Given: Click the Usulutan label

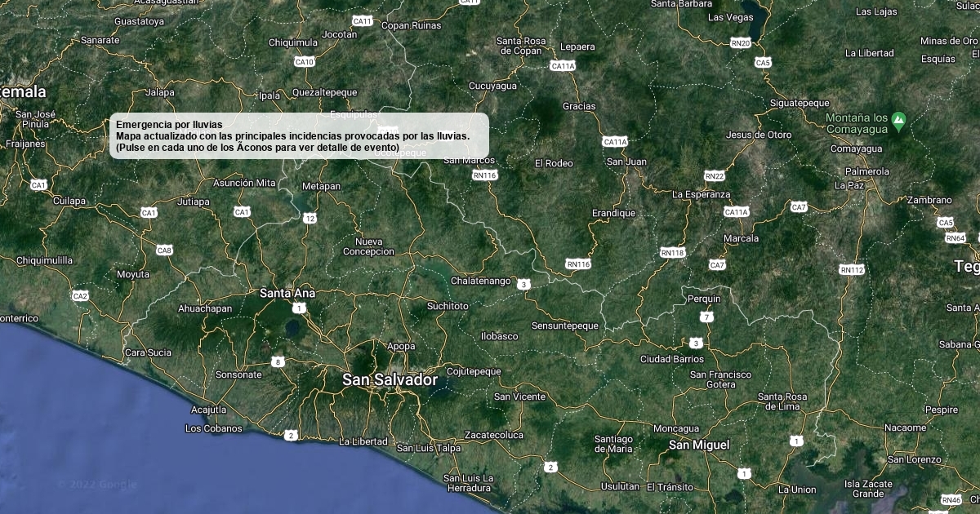Looking at the screenshot, I should coord(620,486).
